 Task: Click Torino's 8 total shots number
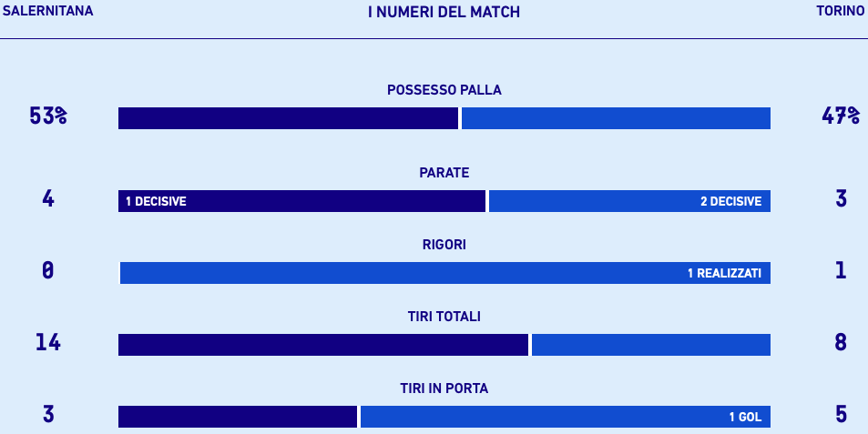(841, 342)
